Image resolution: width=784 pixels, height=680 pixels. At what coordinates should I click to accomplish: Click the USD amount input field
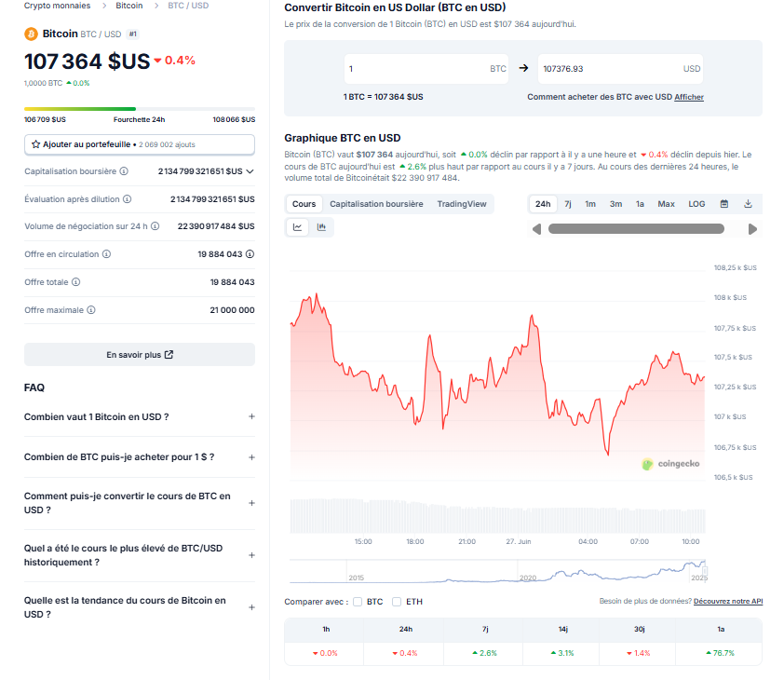tap(620, 69)
